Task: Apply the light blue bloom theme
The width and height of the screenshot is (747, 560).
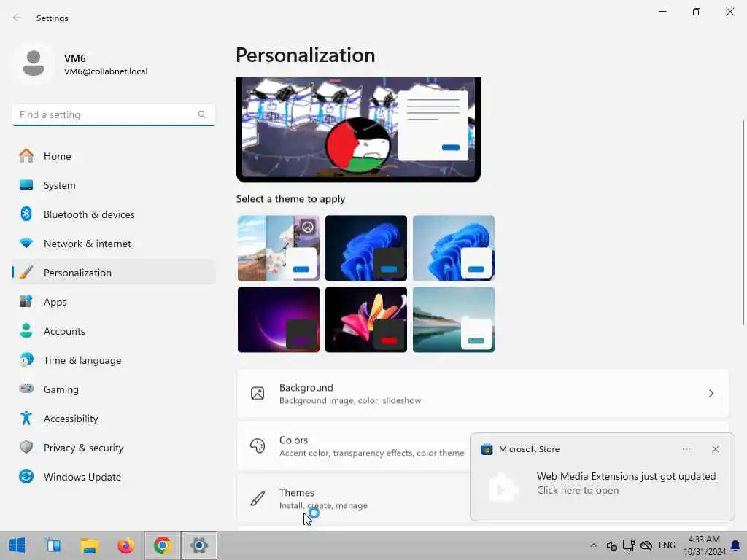Action: pos(454,248)
